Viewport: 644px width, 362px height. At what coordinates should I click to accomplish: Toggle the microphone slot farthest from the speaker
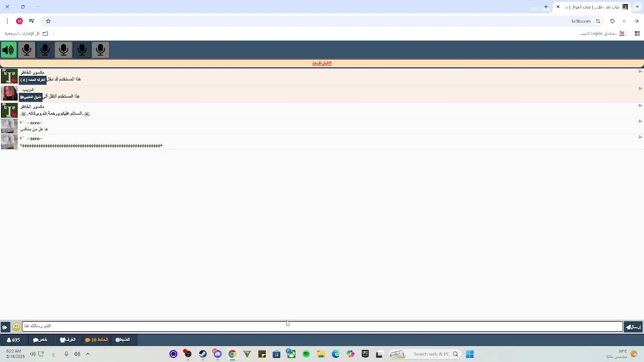point(101,50)
